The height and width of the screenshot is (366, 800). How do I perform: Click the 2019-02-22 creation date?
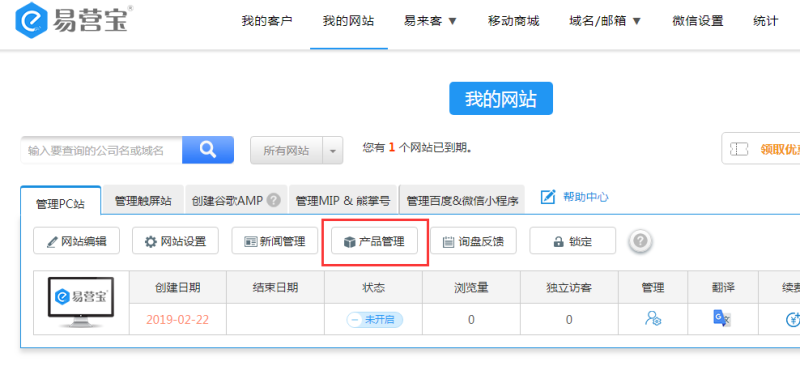point(178,320)
